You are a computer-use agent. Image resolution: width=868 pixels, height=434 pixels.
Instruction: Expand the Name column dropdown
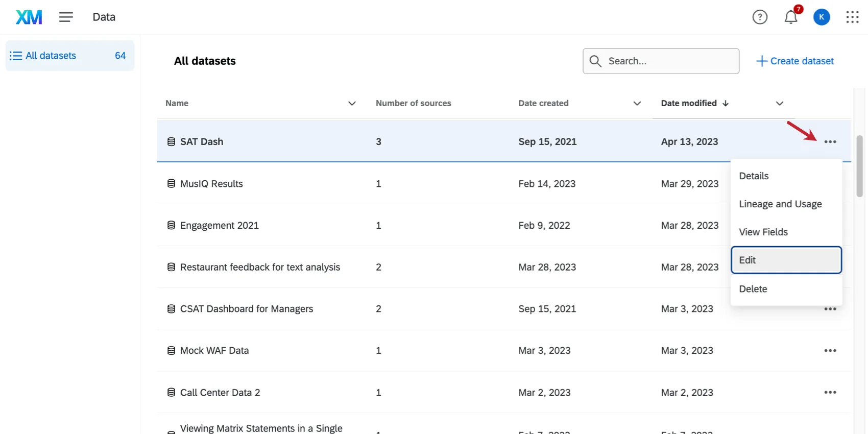click(352, 104)
